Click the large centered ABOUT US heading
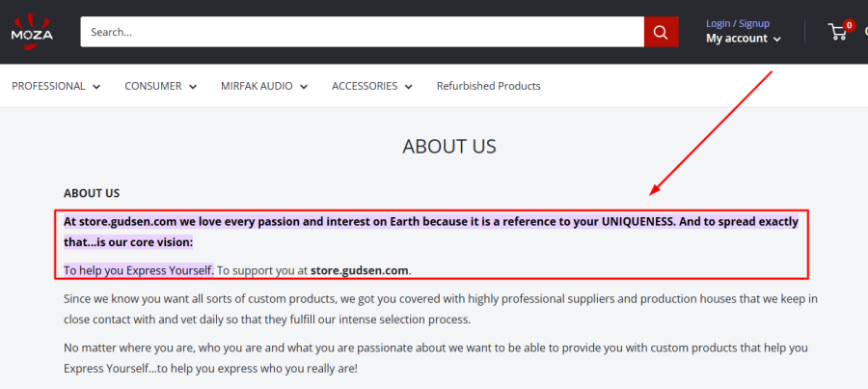The height and width of the screenshot is (389, 868). click(x=449, y=147)
